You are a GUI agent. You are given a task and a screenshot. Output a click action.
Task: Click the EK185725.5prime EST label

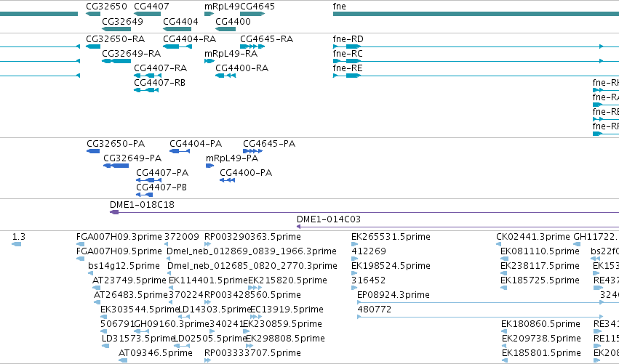click(x=540, y=280)
